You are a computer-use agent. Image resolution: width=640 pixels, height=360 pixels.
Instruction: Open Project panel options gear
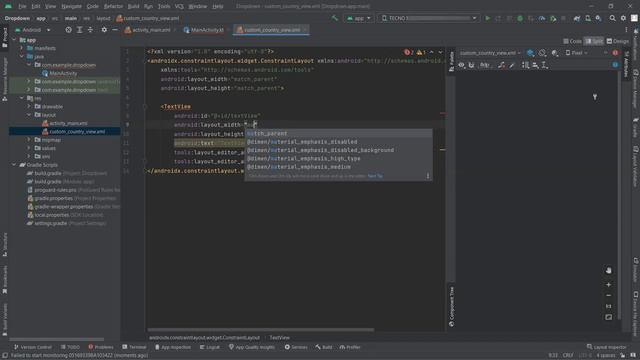[104, 30]
